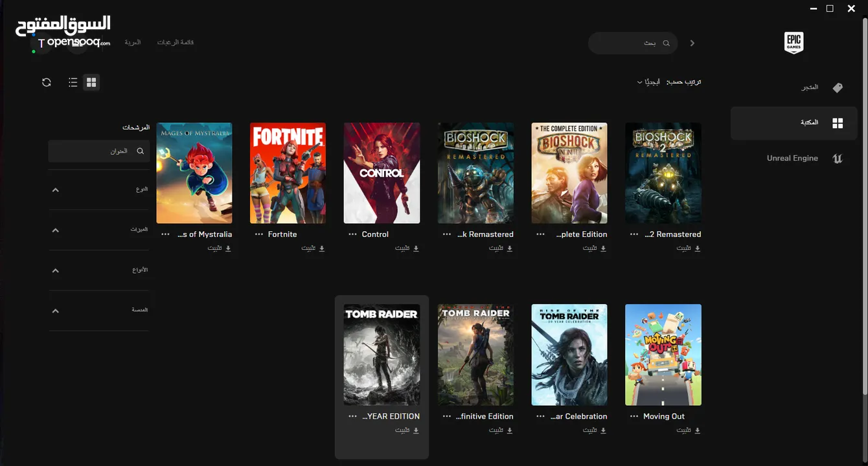Image resolution: width=868 pixels, height=466 pixels.
Task: Open the المكتبة (Library) section
Action: coord(794,123)
